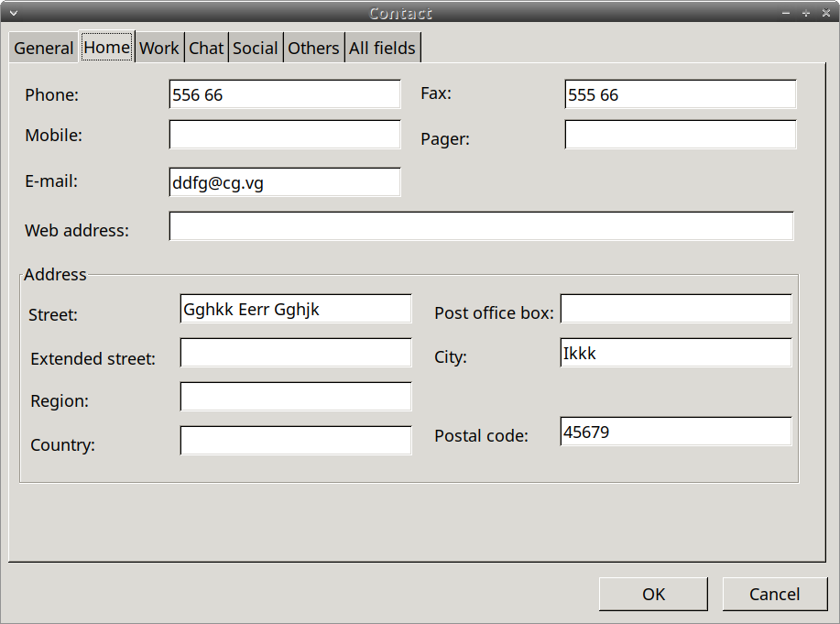
Task: Go to the Others tab
Action: coord(313,49)
